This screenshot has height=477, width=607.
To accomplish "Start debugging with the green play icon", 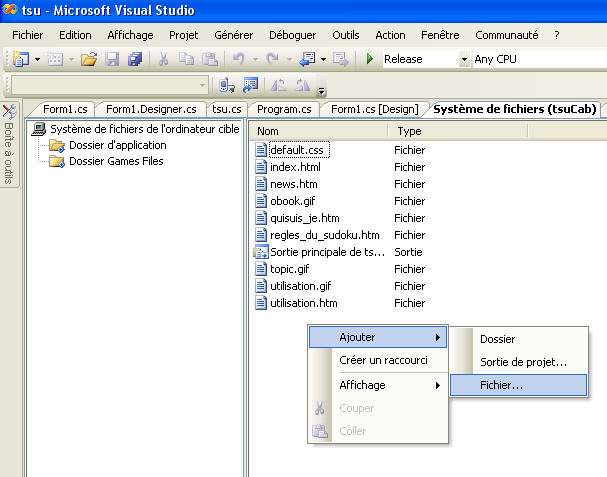I will pos(370,59).
